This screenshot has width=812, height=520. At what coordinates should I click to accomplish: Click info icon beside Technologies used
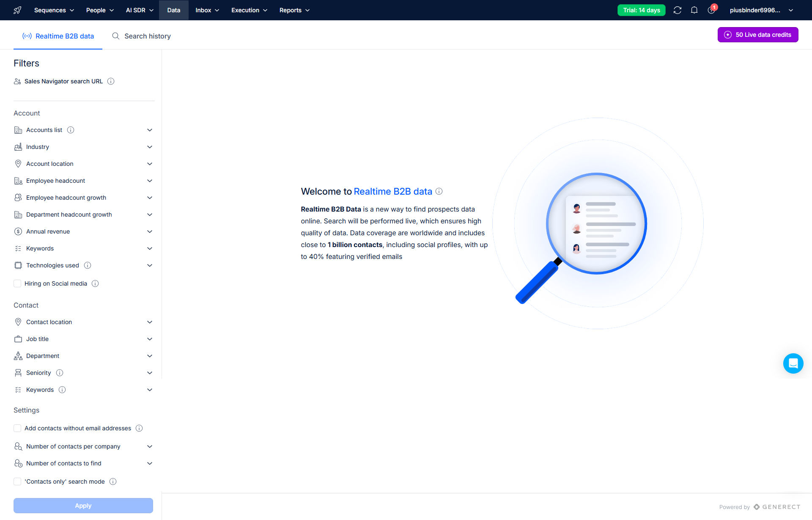click(x=88, y=265)
